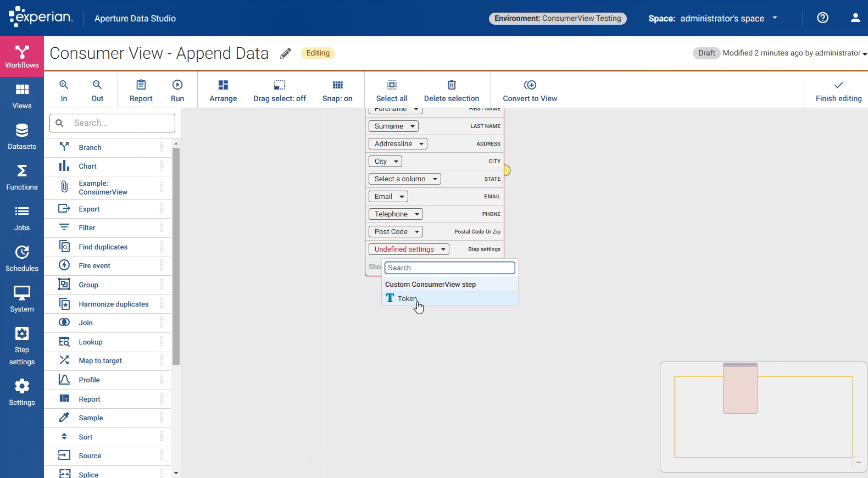868x478 pixels.
Task: Select all workflow steps
Action: (392, 91)
